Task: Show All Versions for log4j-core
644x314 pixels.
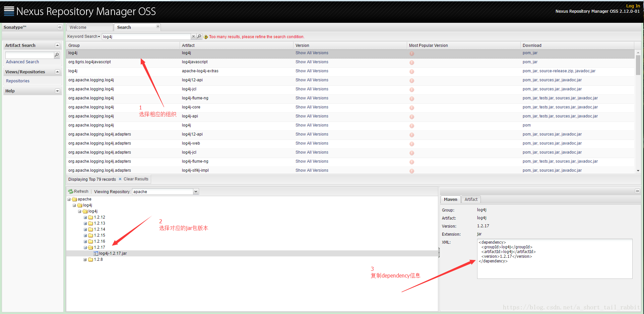Action: [x=312, y=107]
